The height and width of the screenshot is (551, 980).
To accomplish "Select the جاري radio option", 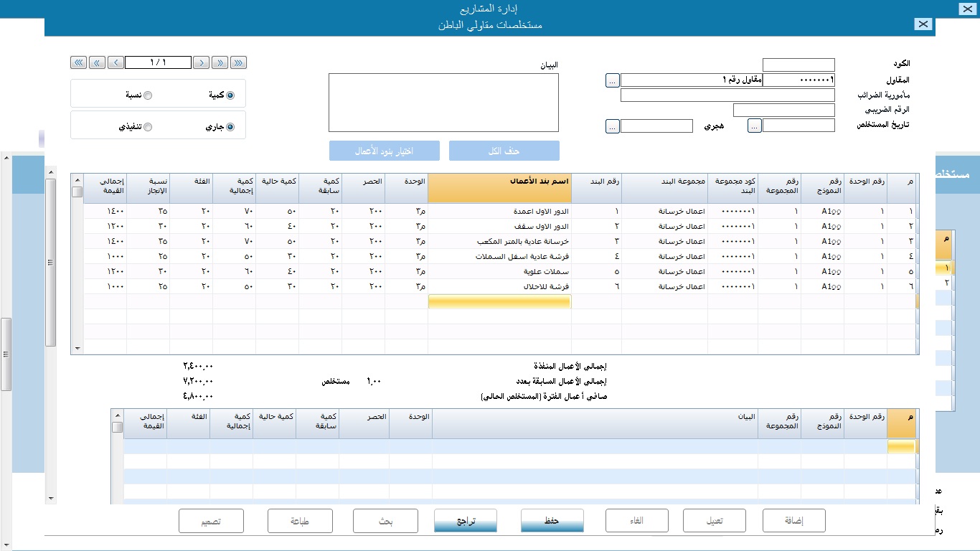I will [230, 127].
